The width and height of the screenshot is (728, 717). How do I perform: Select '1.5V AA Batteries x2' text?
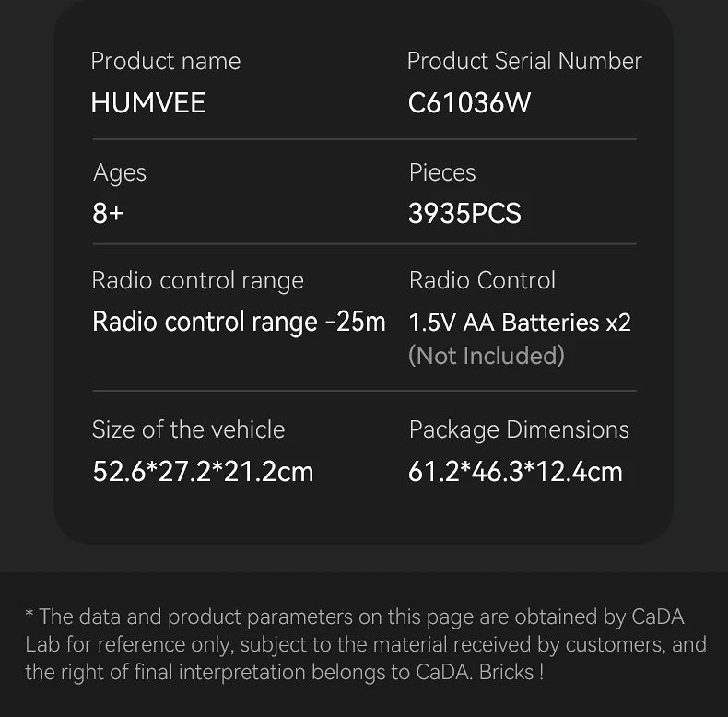519,323
